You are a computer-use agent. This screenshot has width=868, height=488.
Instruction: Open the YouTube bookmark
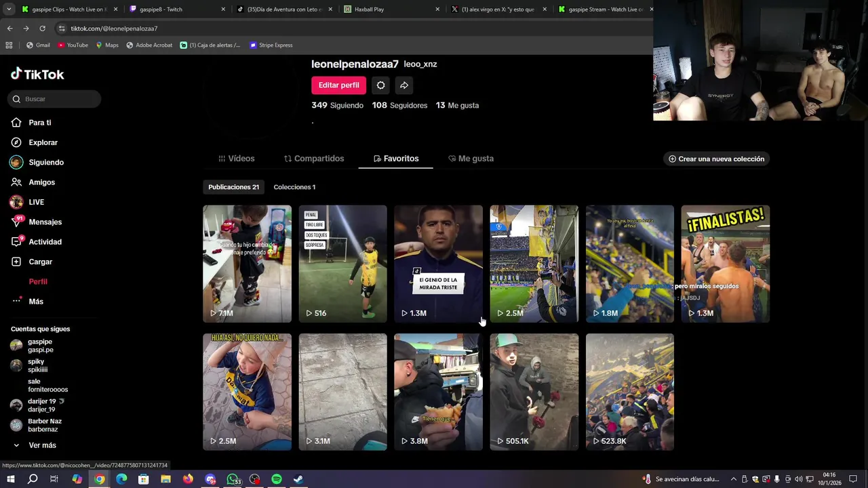tap(73, 45)
